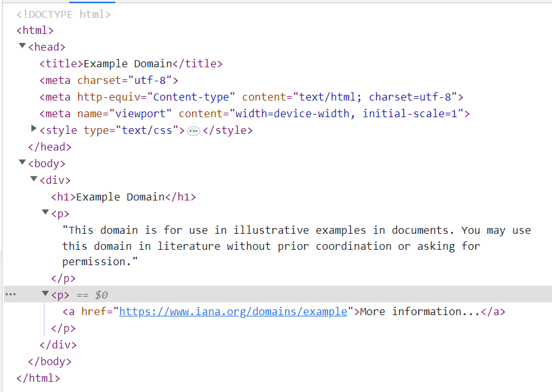Collapse the div element triangle
This screenshot has width=552, height=392.
[x=34, y=179]
